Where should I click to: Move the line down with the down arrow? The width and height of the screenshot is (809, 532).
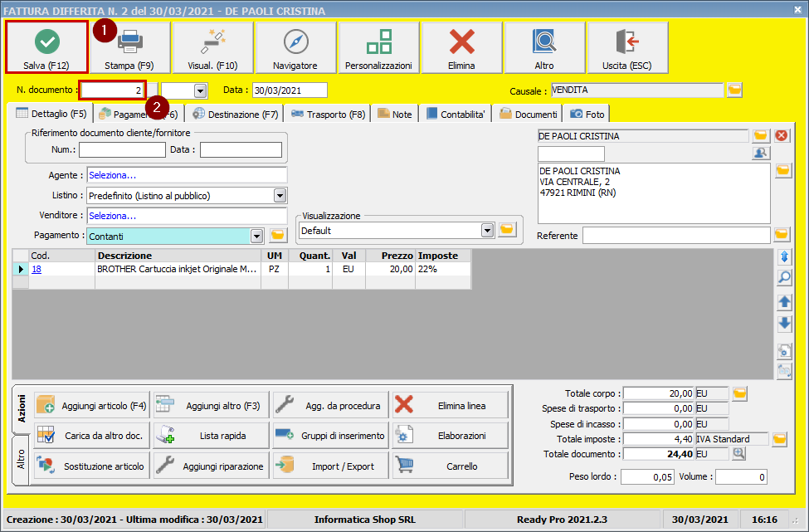pyautogui.click(x=784, y=324)
